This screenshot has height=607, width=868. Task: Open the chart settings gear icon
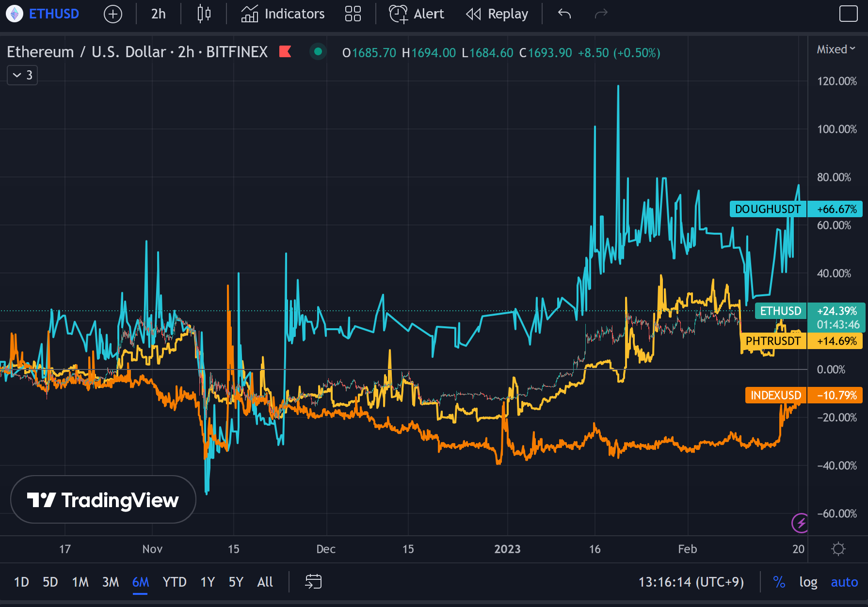tap(838, 549)
